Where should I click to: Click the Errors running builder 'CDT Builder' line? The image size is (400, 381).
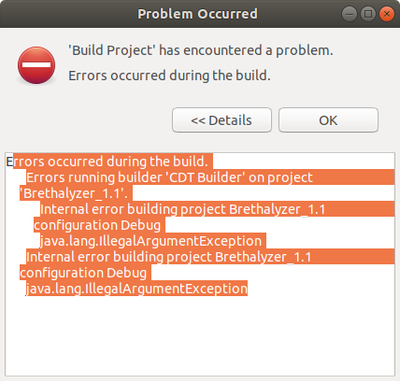click(x=170, y=177)
